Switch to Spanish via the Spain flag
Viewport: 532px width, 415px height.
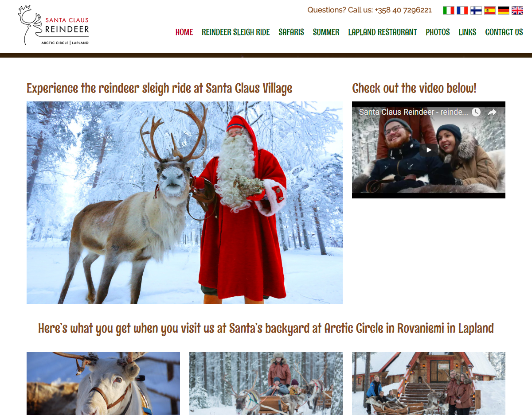coord(490,10)
